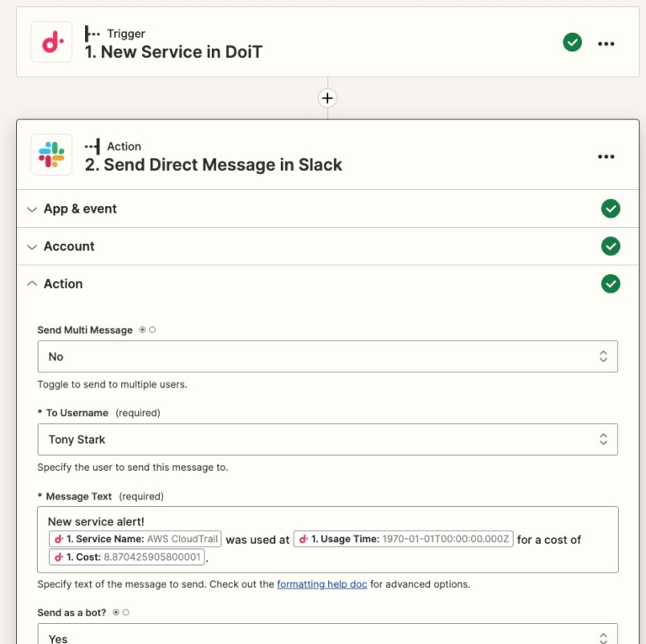Open the trigger step three-dot menu
The image size is (646, 644).
pyautogui.click(x=606, y=44)
